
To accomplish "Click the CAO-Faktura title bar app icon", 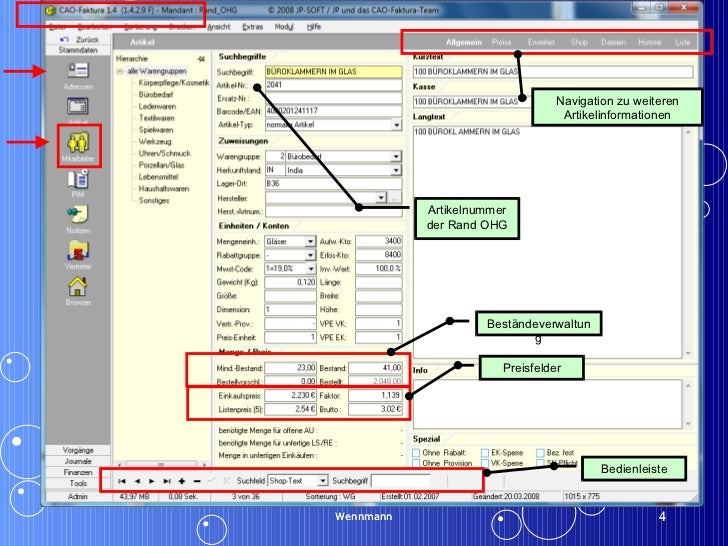I will [x=51, y=10].
